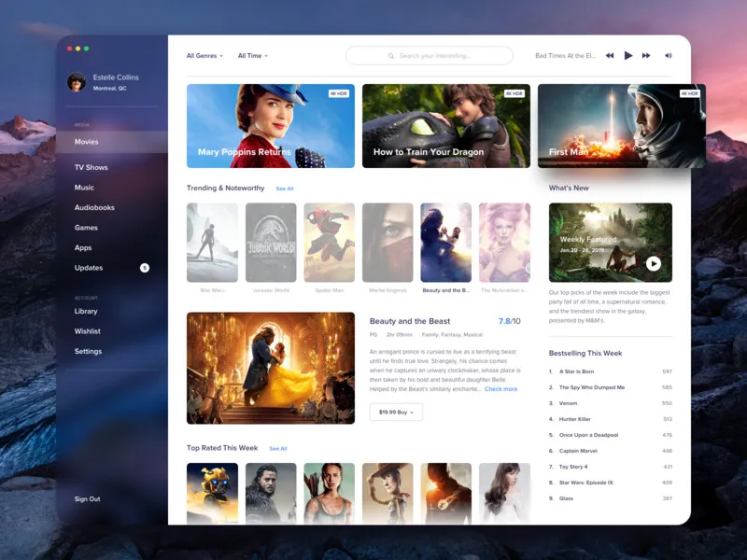This screenshot has height=560, width=747.
Task: Skip forward with the fast-forward icon
Action: click(x=646, y=56)
